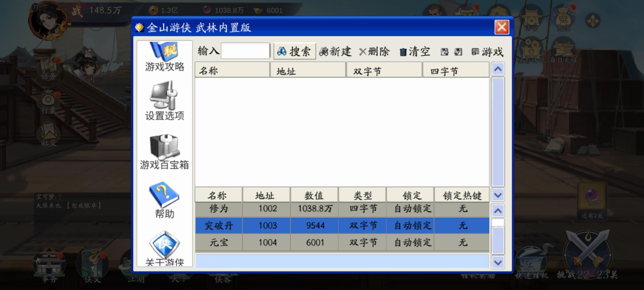Click the 输入 text input field
This screenshot has width=644, height=290.
point(245,51)
